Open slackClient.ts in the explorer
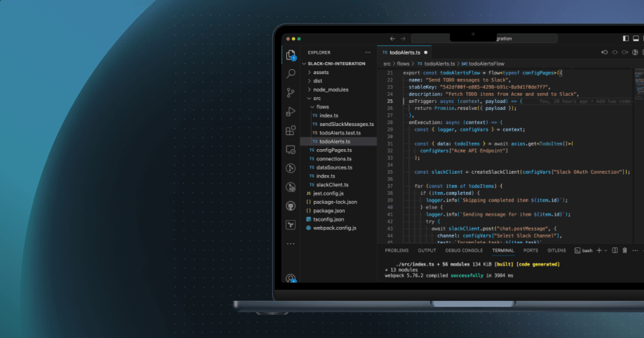 (x=328, y=185)
